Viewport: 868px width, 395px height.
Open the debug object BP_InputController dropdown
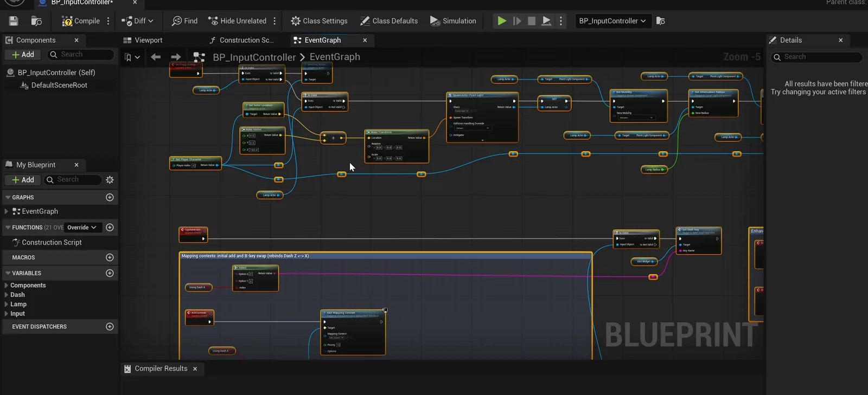pyautogui.click(x=612, y=21)
